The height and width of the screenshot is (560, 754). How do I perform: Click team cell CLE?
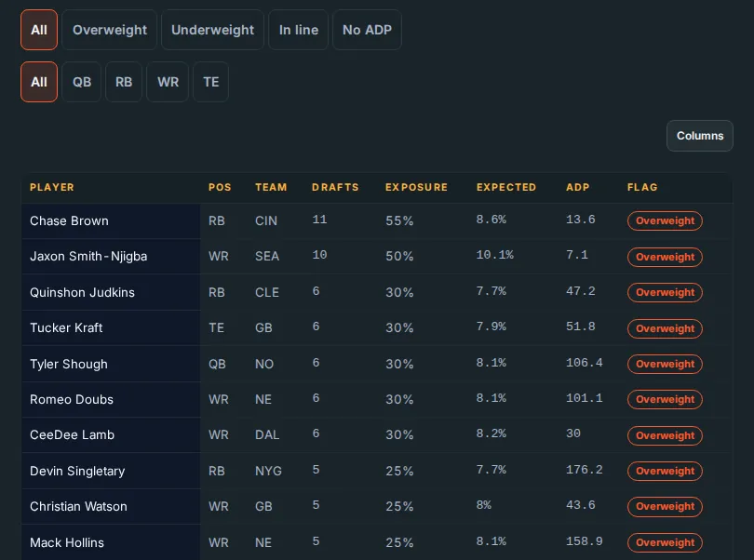267,292
